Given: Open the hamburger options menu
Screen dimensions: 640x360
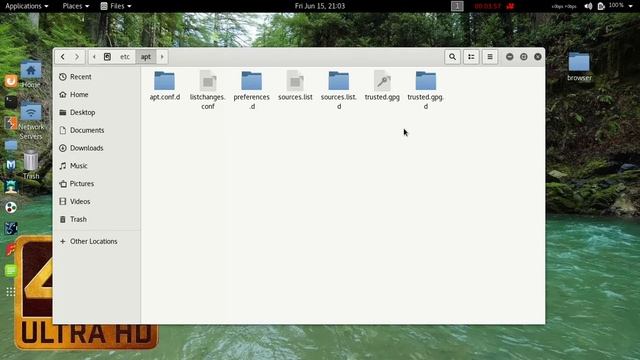Looking at the screenshot, I should [490, 57].
